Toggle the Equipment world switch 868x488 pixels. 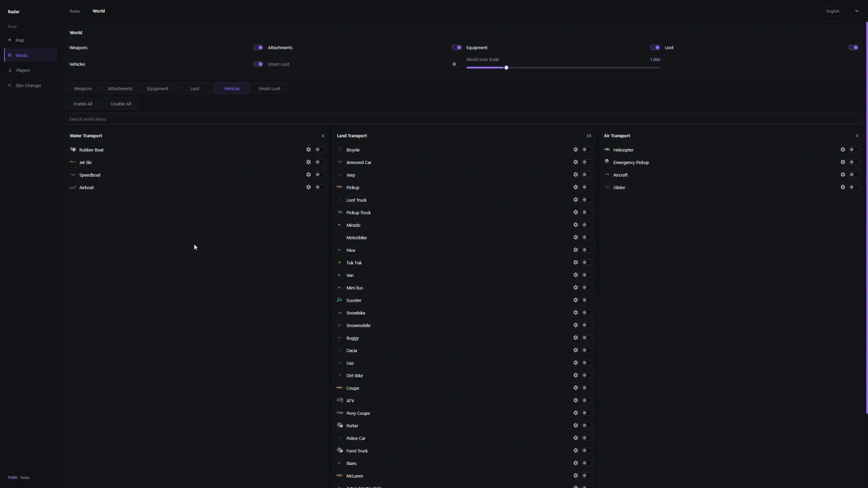655,47
